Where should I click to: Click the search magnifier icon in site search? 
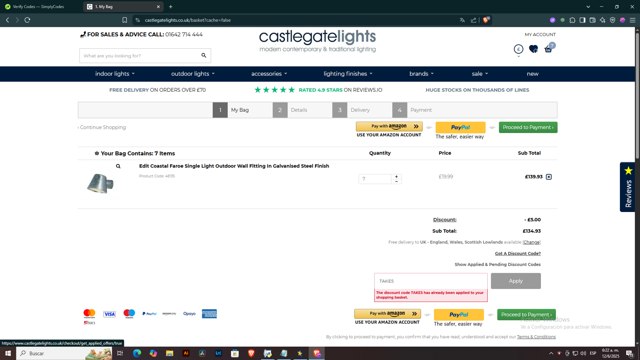tap(204, 56)
